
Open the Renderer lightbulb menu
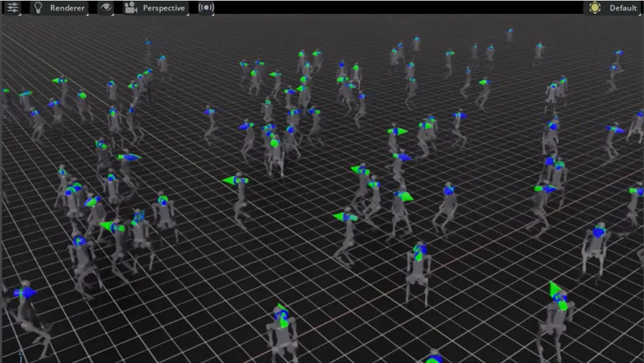tap(59, 8)
